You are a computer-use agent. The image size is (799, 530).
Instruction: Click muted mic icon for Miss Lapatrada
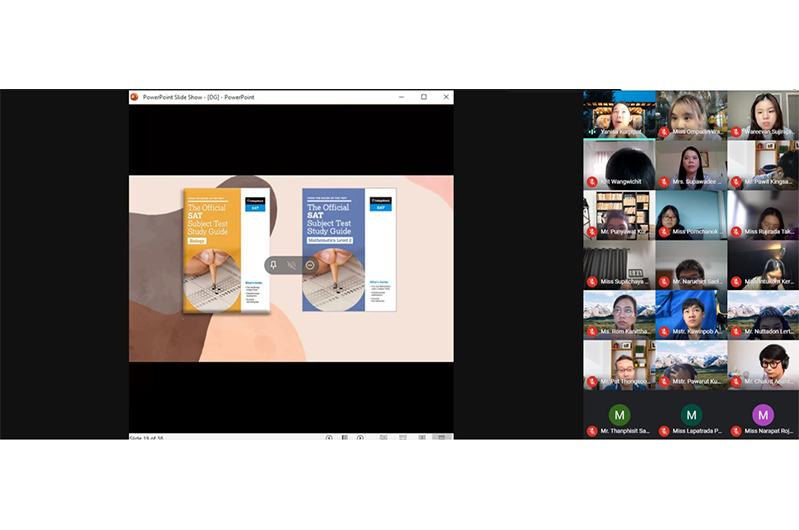664,431
